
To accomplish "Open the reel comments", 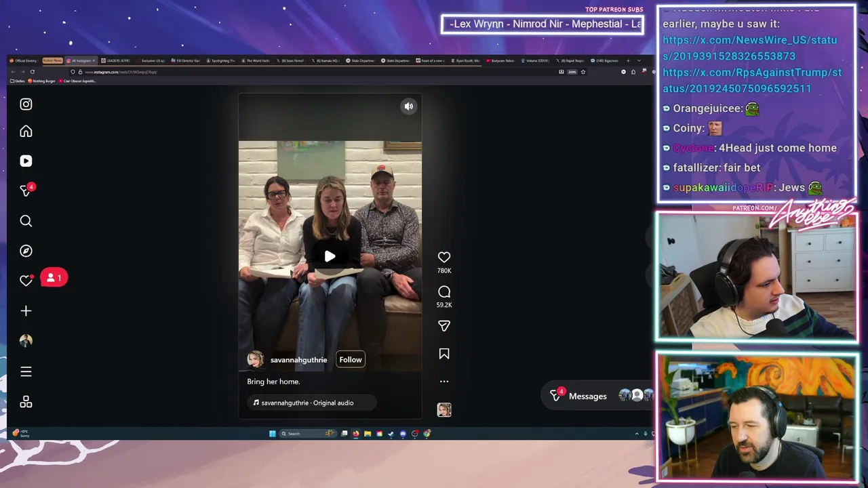I will click(444, 292).
